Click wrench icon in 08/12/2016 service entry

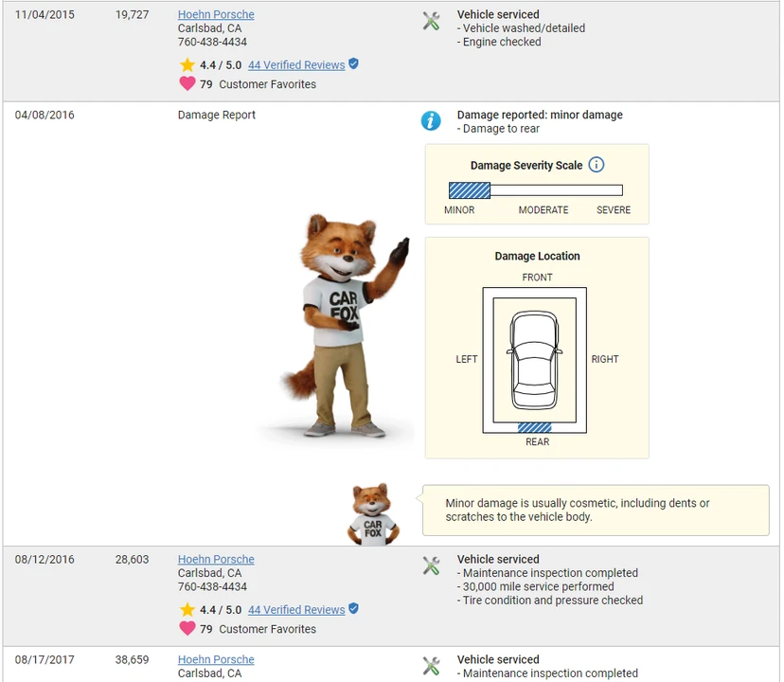[x=431, y=565]
